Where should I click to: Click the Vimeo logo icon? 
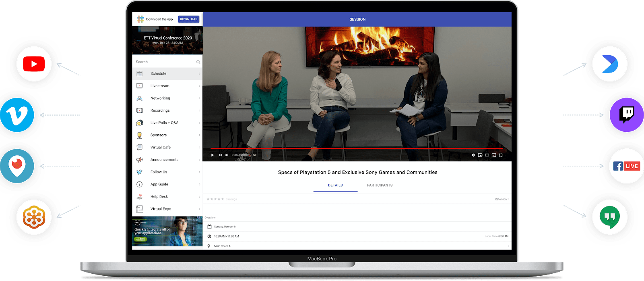coord(17,115)
